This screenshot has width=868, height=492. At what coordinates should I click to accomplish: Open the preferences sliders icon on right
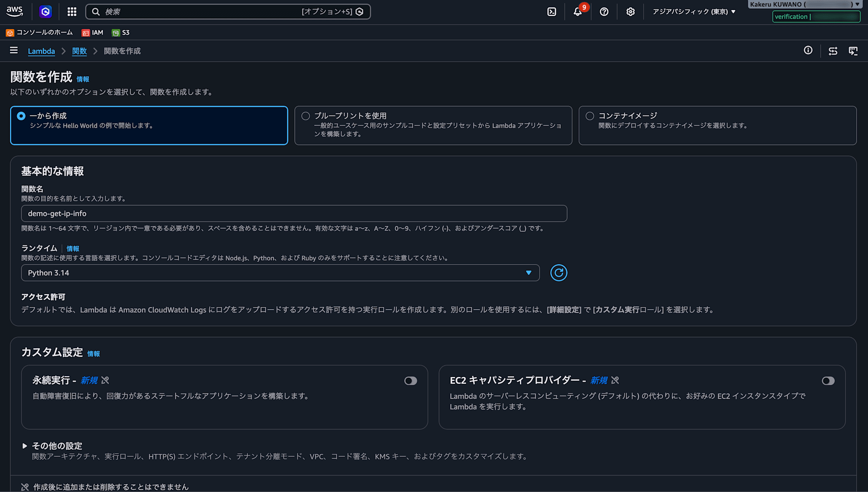click(x=833, y=51)
